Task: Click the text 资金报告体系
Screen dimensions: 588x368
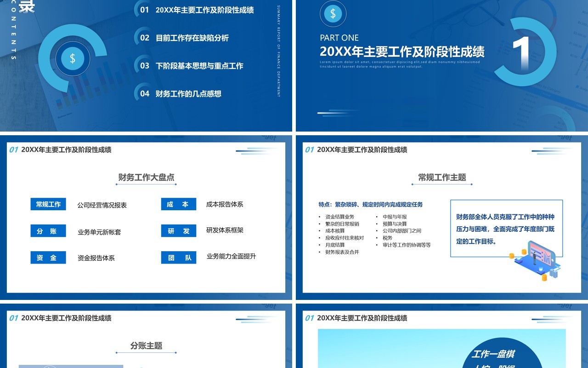Action: point(96,258)
